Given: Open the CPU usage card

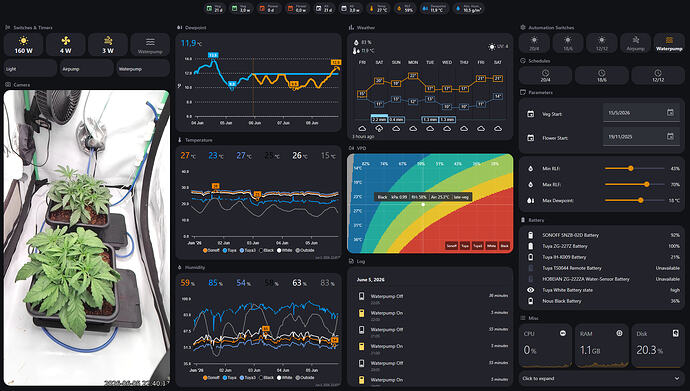Looking at the screenshot, I should (545, 346).
